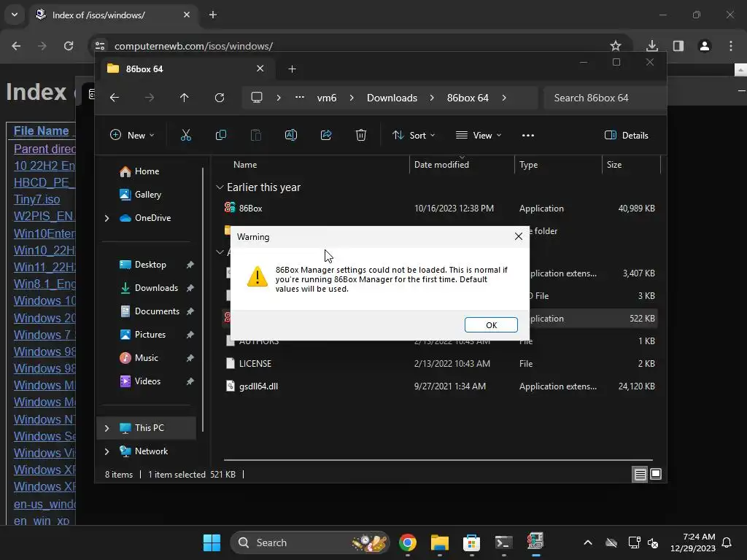Viewport: 747px width, 560px height.
Task: Open the Windows Start menu
Action: 212,542
